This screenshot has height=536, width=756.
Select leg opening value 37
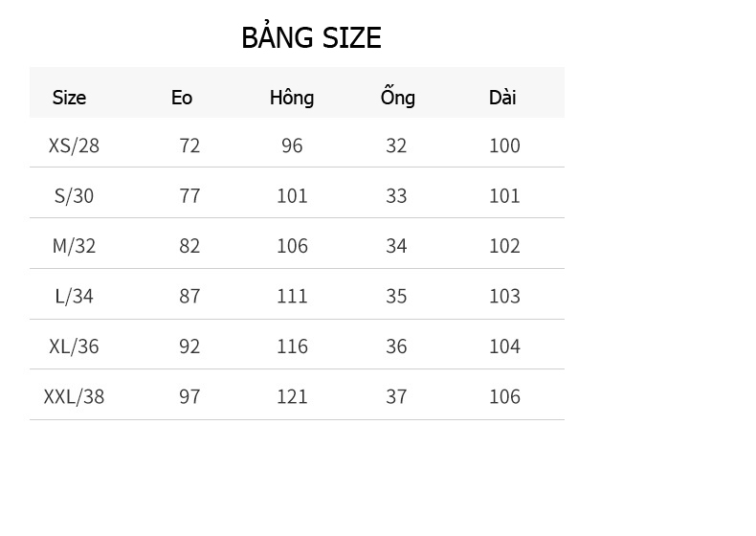click(x=396, y=396)
